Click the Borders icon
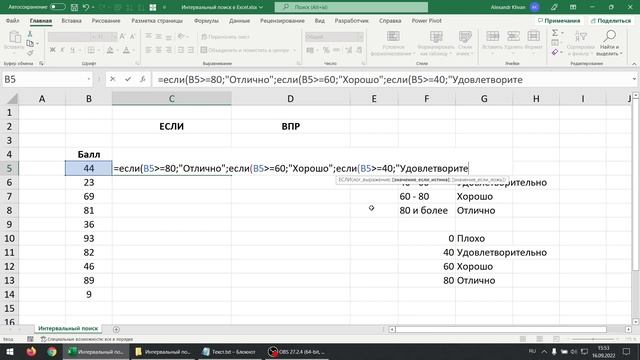Viewport: 640px width, 360px height. pos(91,50)
